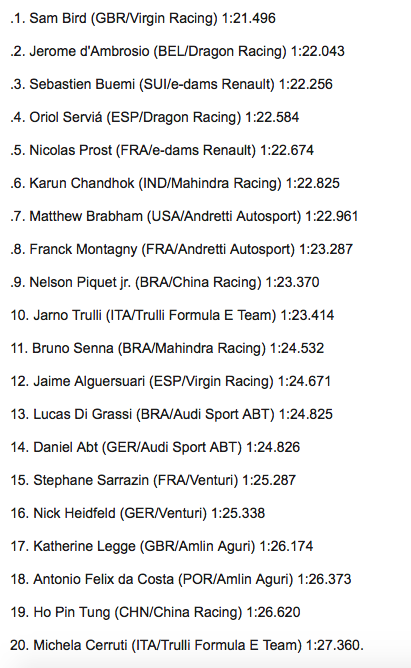Click Ho Pin Tung China Racing entry

point(155,613)
